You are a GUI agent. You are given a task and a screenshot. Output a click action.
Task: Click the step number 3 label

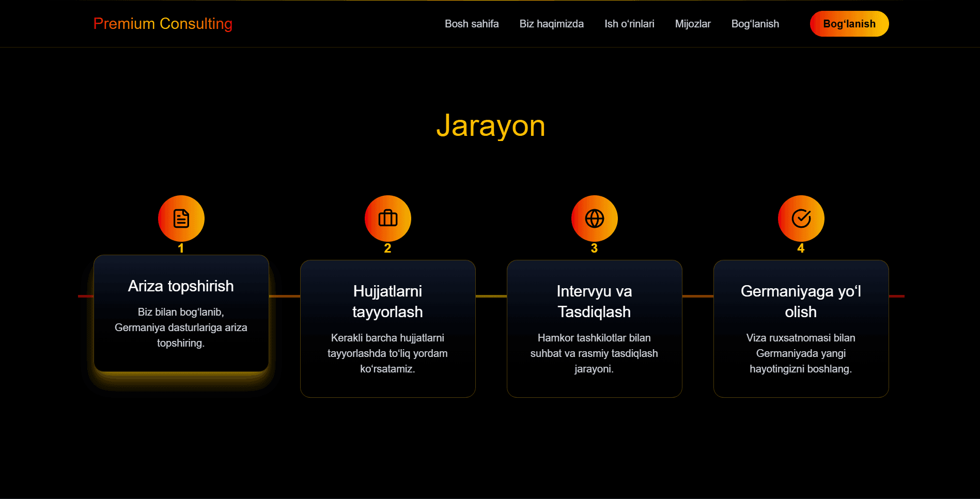(594, 248)
